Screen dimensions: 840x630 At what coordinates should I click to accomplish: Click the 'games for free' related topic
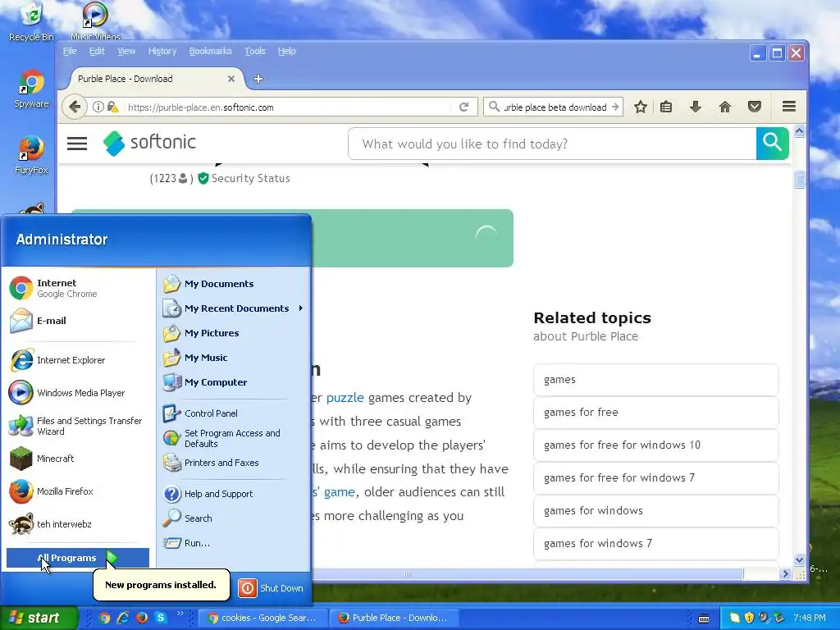click(x=655, y=412)
